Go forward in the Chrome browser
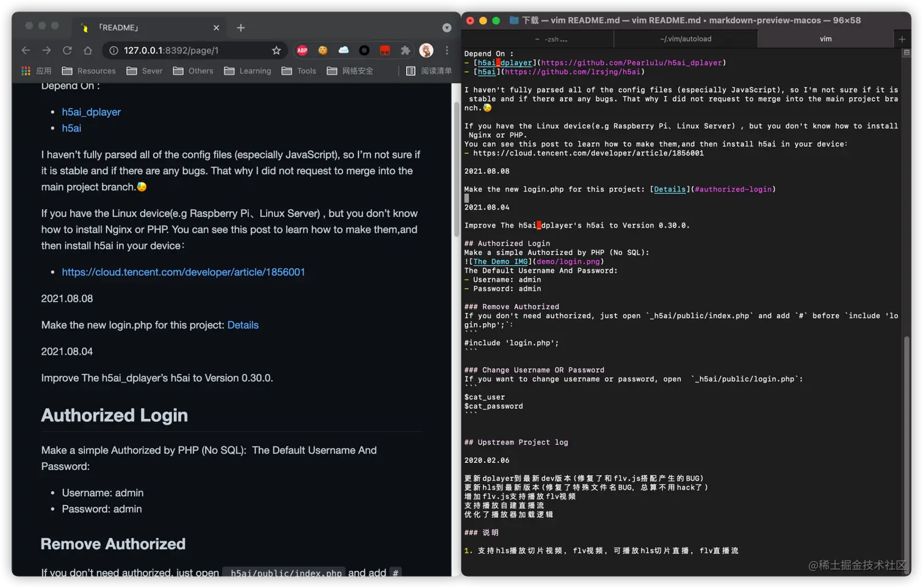923x588 pixels. click(x=46, y=51)
